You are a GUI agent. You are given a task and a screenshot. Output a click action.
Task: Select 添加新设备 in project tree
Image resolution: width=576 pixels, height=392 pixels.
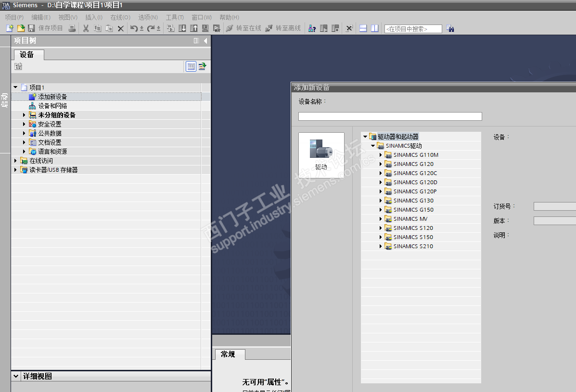52,97
